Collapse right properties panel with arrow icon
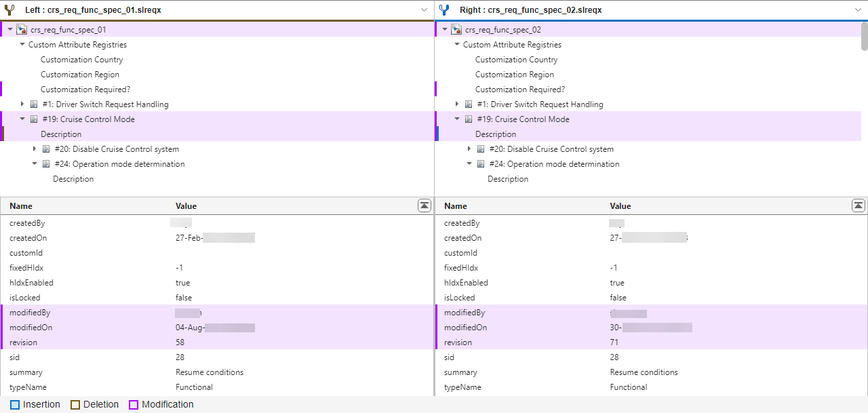 tap(858, 205)
